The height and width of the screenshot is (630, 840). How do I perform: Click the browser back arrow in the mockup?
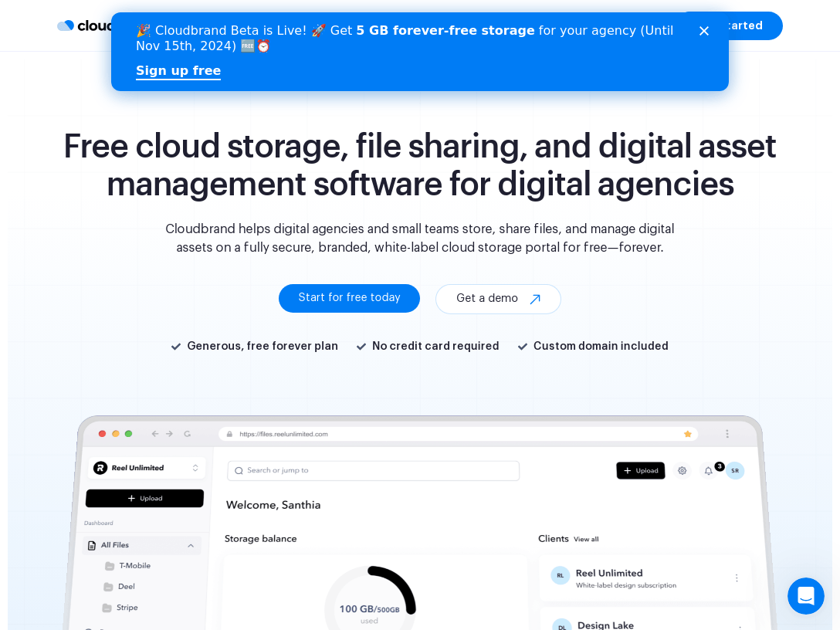(x=154, y=434)
